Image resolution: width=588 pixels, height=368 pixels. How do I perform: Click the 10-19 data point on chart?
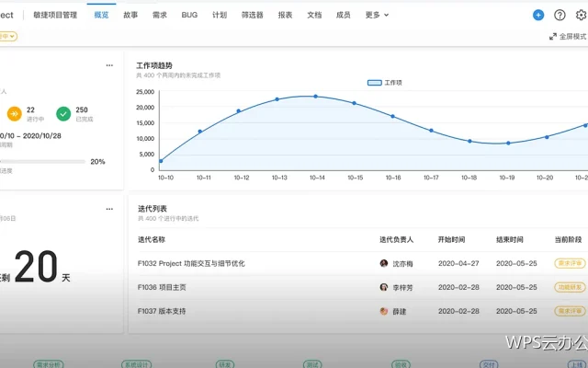click(508, 144)
